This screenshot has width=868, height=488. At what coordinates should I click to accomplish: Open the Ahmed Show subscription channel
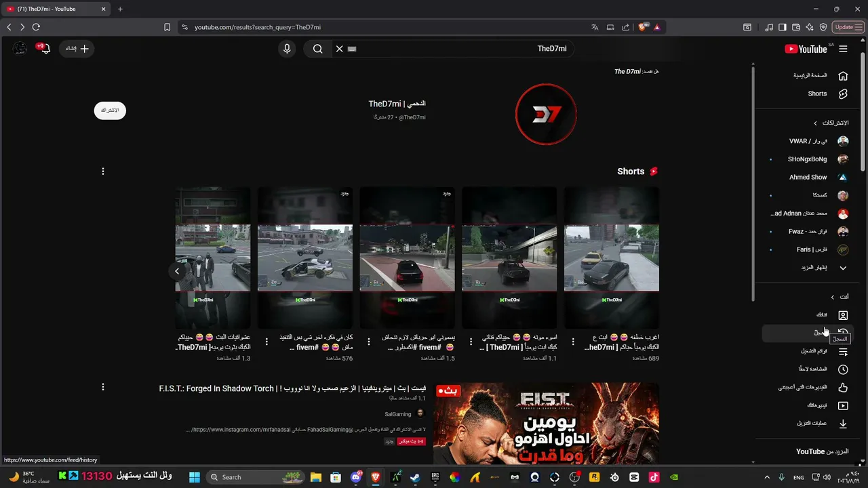tap(808, 177)
